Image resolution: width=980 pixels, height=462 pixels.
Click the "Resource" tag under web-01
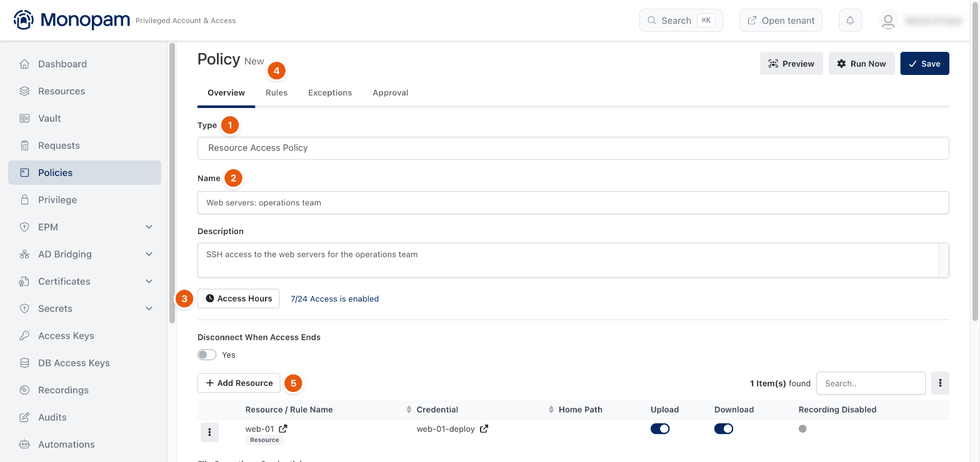264,440
